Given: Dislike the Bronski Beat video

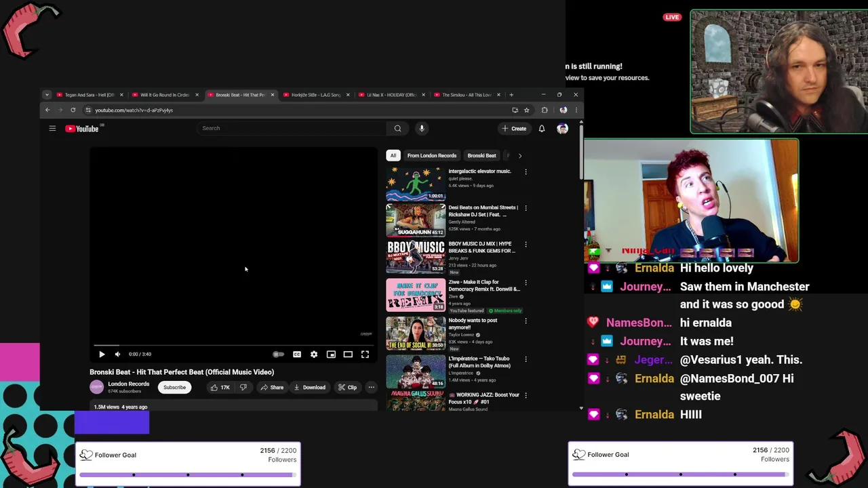Looking at the screenshot, I should [x=243, y=387].
